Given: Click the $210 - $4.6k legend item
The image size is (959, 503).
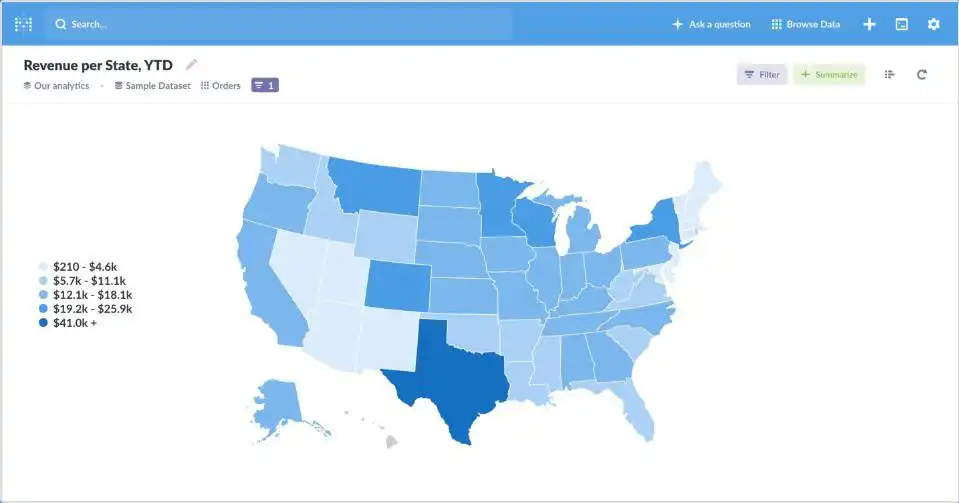Looking at the screenshot, I should (84, 267).
